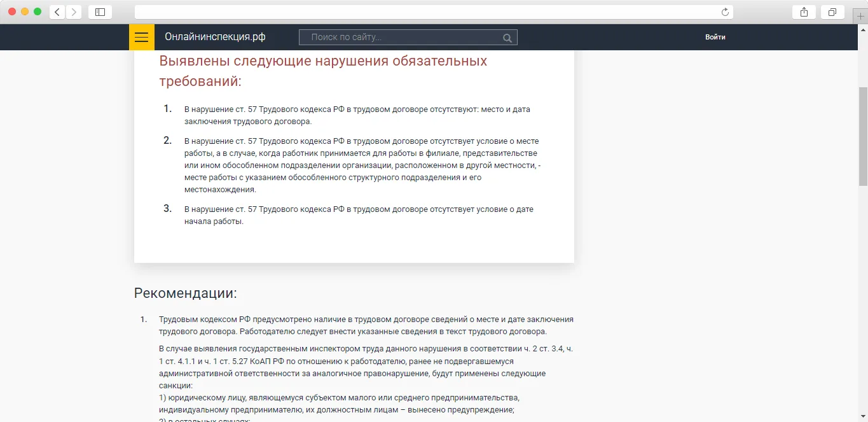This screenshot has height=422, width=868.
Task: Show the tab overview icon
Action: (x=832, y=12)
